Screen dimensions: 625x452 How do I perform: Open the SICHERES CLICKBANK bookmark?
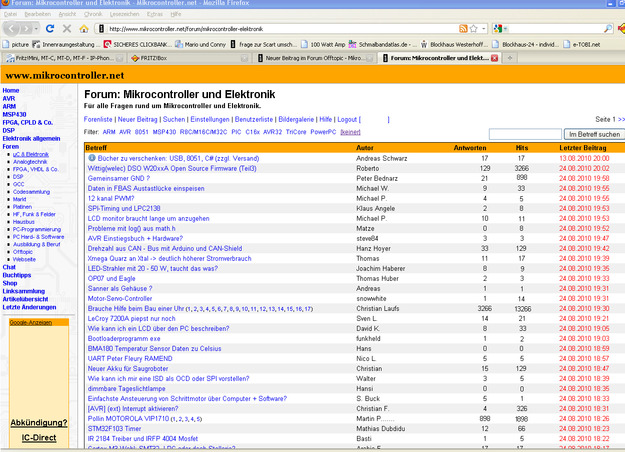click(x=138, y=44)
